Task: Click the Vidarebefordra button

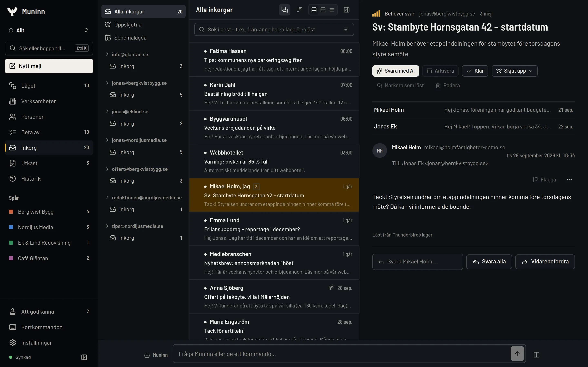Action: pyautogui.click(x=545, y=262)
